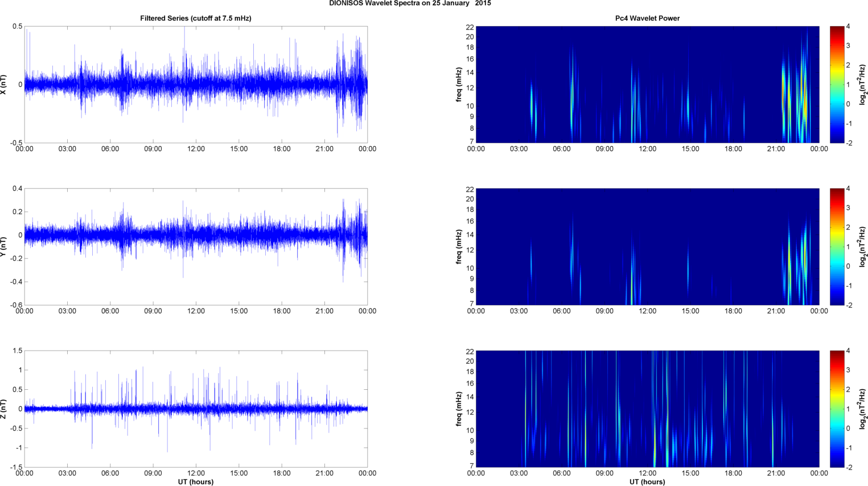Select the Y (nT) axis label
The image size is (868, 486).
(3, 246)
